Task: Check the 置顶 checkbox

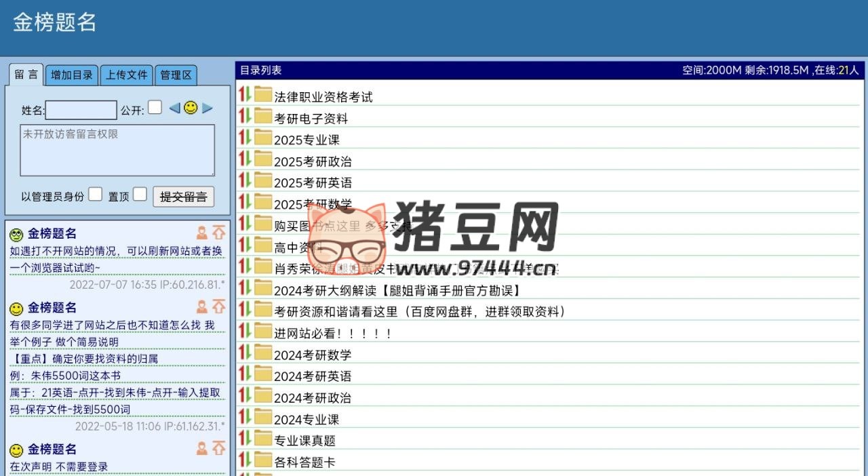Action: pyautogui.click(x=140, y=193)
